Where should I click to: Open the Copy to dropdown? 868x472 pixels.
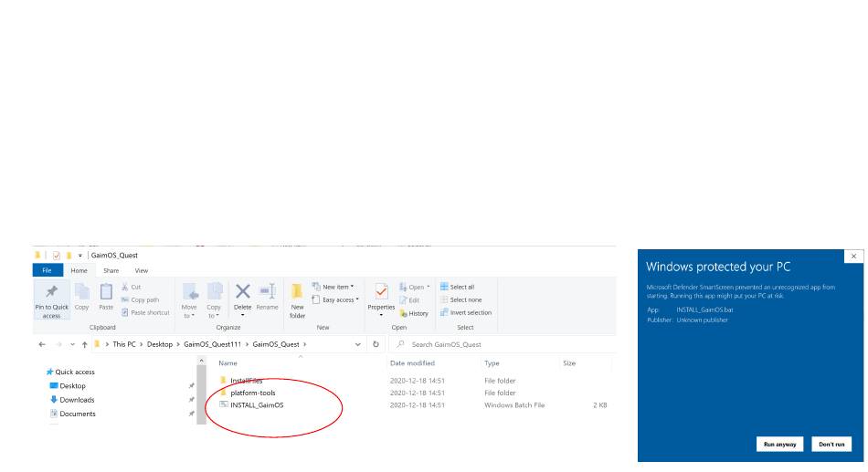click(214, 311)
